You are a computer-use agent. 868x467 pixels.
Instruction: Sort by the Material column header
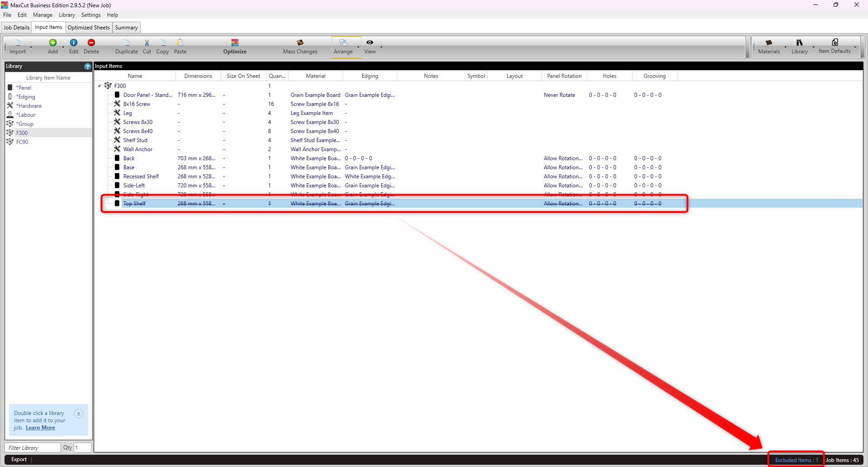[316, 76]
